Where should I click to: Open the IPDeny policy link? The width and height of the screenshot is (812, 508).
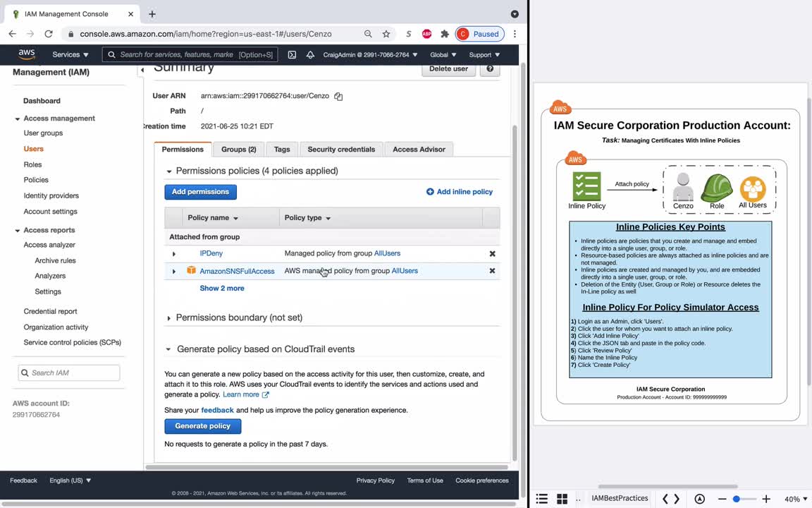[x=211, y=253]
